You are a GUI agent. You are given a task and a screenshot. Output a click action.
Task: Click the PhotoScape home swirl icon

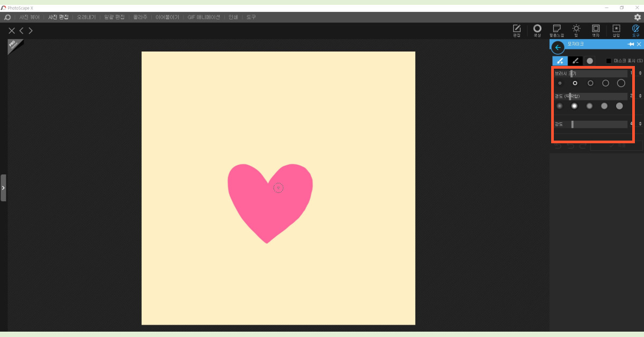click(x=8, y=17)
